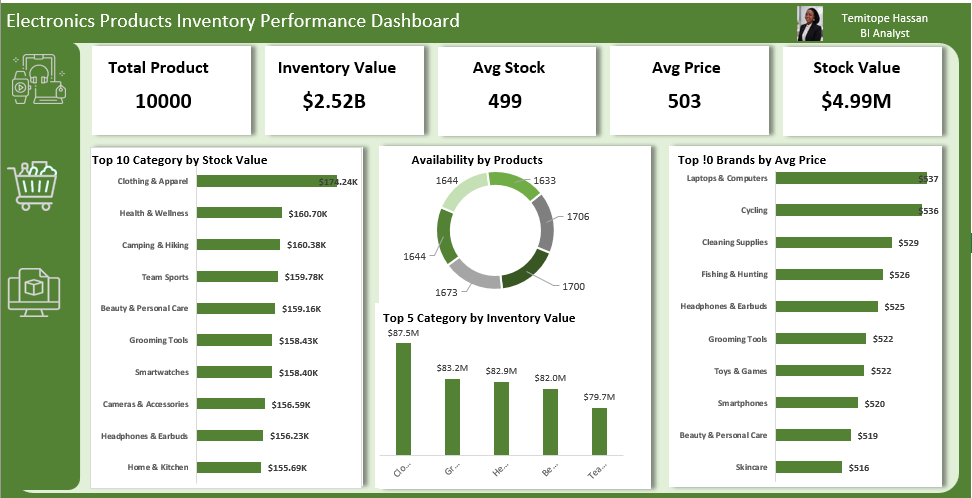
Task: Click the $174.24K data label
Action: [338, 182]
